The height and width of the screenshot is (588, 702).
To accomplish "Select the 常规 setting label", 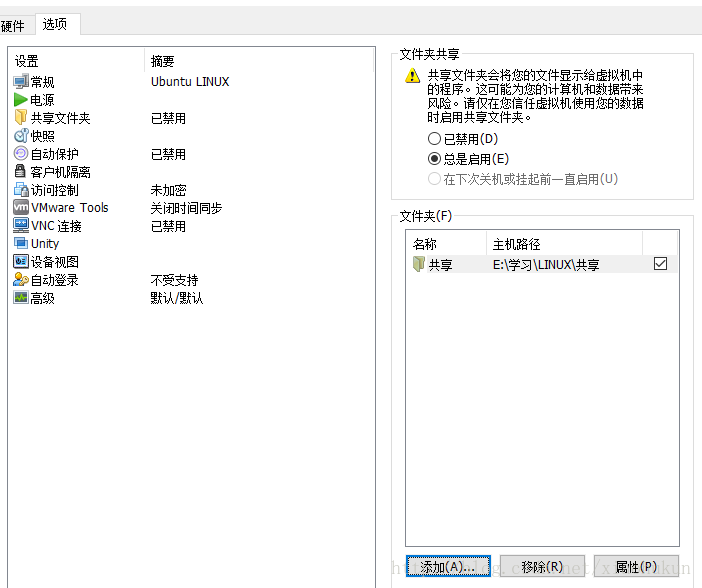I will (x=43, y=82).
